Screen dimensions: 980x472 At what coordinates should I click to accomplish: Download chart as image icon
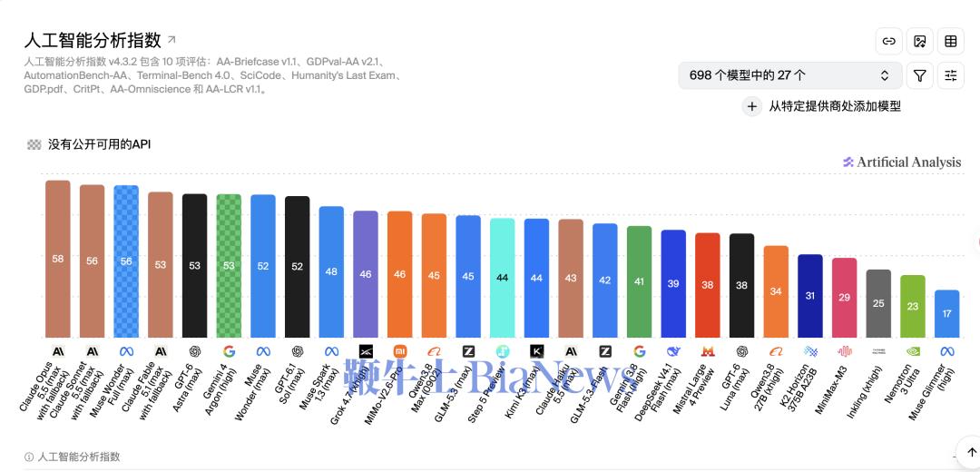click(919, 41)
